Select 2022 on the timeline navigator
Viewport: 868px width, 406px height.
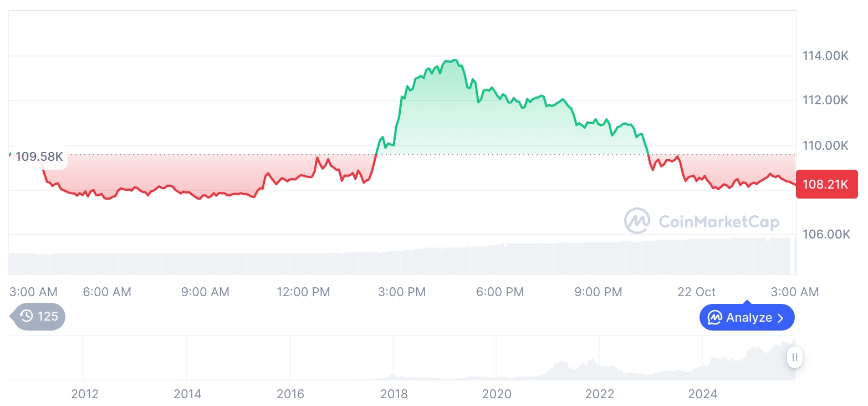click(600, 394)
